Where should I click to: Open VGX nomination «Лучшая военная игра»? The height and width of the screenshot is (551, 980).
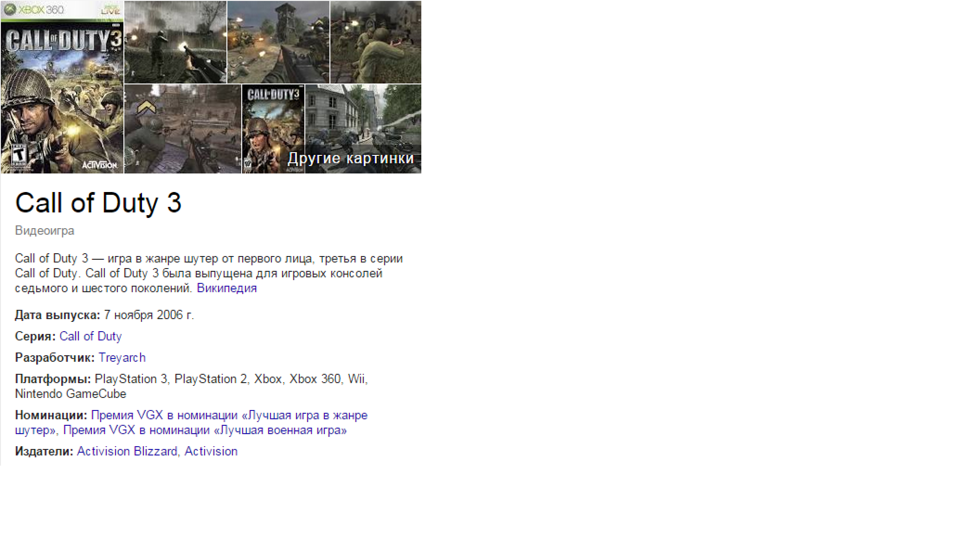[205, 430]
